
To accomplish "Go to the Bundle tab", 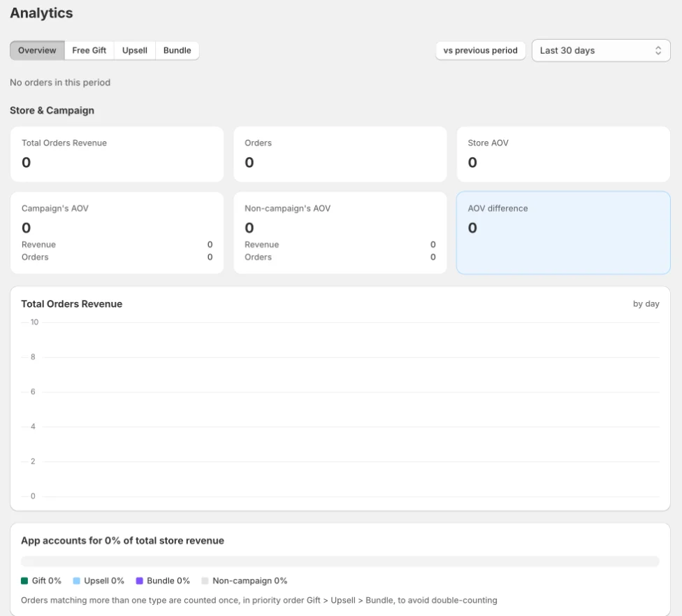I will 177,50.
